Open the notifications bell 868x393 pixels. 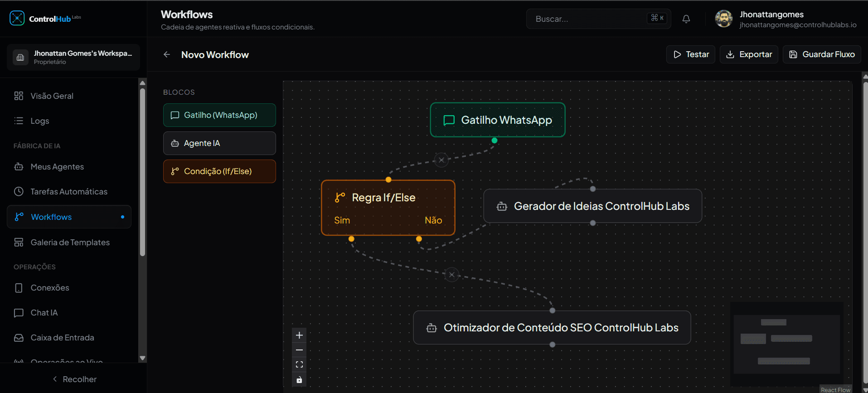tap(686, 19)
